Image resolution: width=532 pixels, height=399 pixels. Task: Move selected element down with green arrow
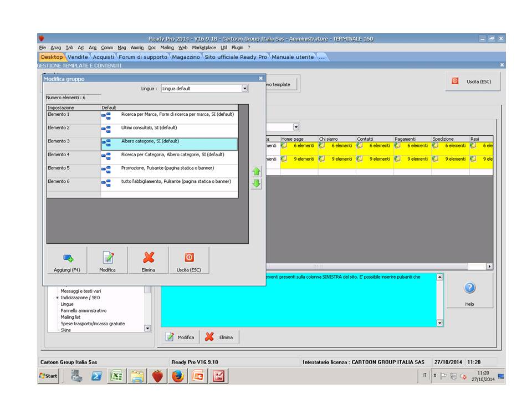pyautogui.click(x=257, y=183)
